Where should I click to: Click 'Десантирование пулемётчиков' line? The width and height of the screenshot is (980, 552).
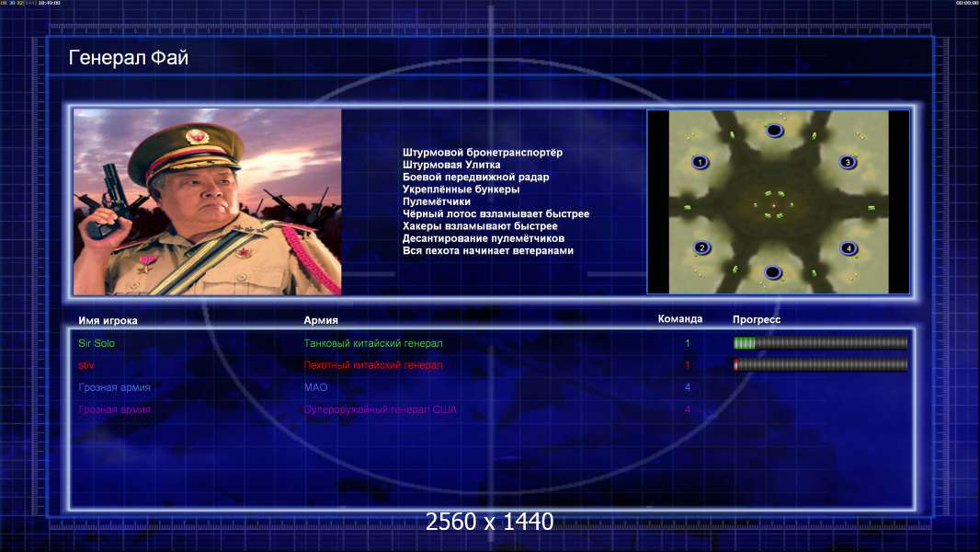point(484,238)
